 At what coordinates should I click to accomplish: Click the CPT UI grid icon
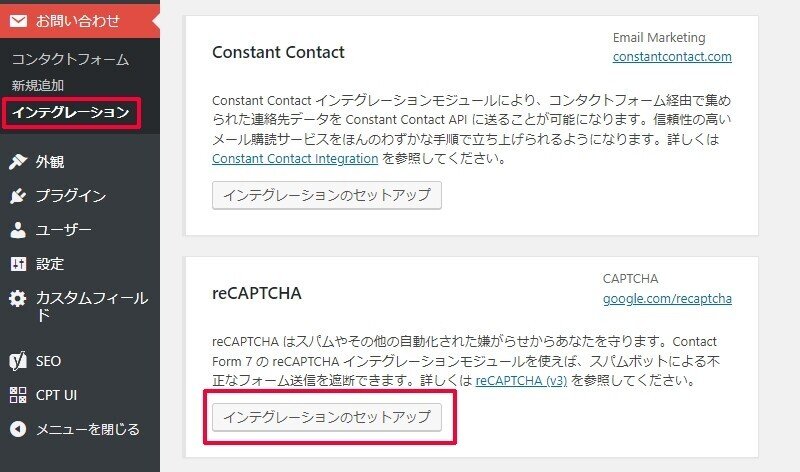pos(18,395)
